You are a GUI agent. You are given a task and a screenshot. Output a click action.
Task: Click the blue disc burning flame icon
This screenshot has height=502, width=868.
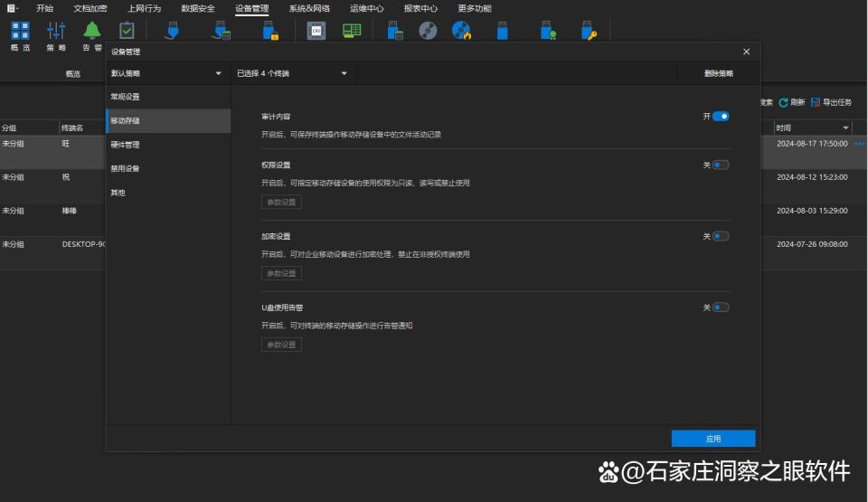coord(461,31)
